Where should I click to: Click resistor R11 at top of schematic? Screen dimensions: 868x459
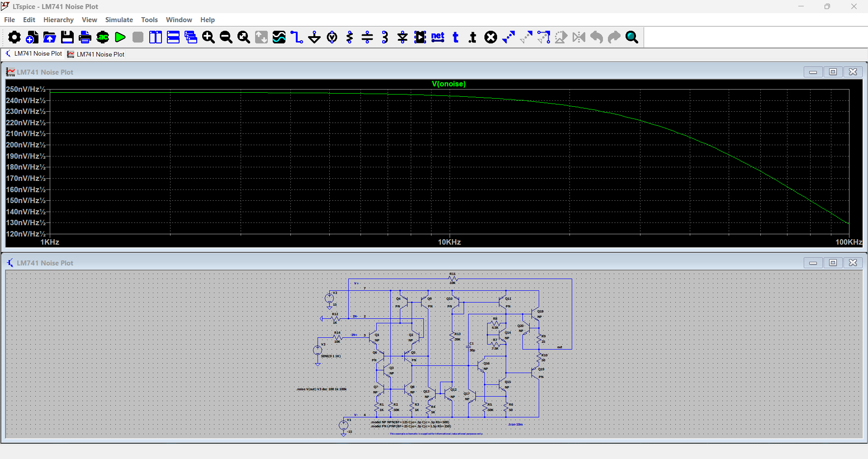click(452, 279)
